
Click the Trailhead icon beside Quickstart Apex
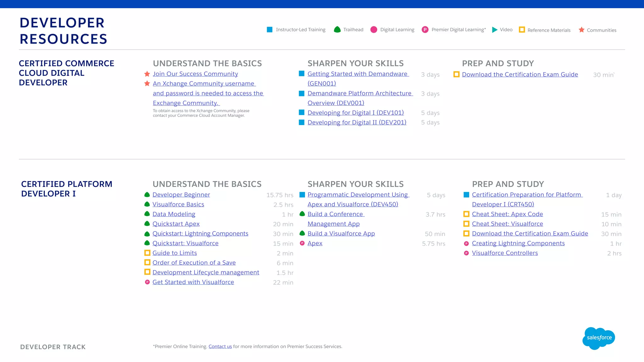(147, 224)
